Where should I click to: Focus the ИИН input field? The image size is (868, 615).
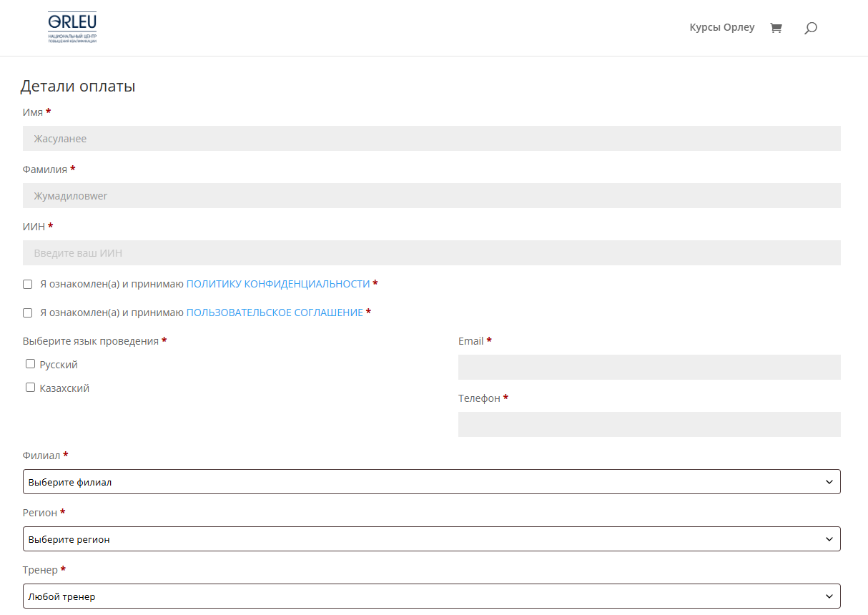coord(431,253)
